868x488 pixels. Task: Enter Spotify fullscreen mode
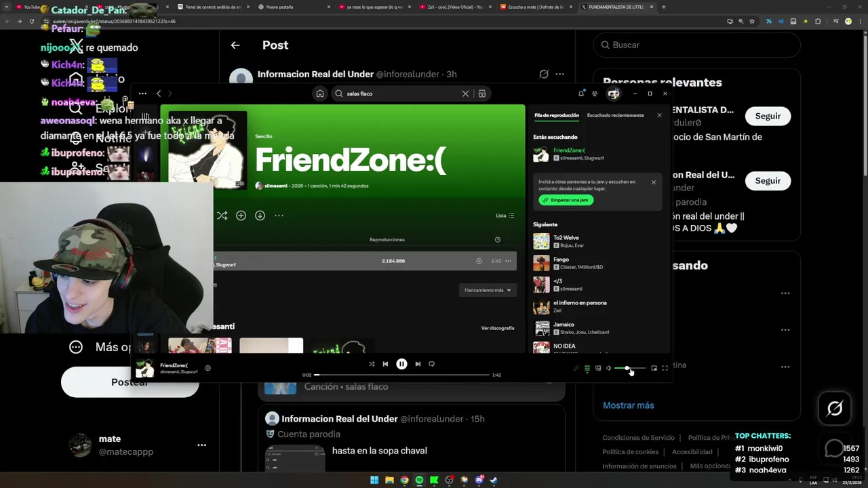click(665, 368)
